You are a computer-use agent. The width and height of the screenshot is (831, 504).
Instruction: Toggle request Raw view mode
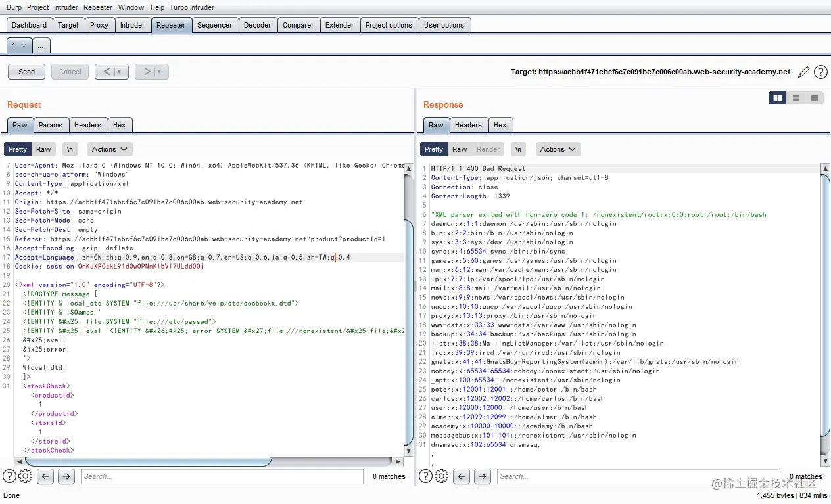click(43, 149)
